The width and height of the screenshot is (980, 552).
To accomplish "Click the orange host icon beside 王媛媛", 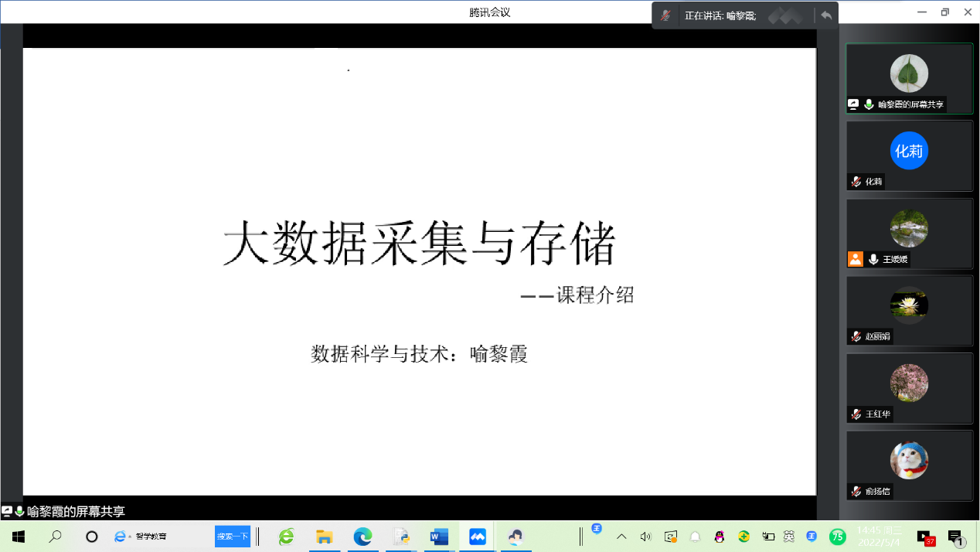I will point(855,259).
